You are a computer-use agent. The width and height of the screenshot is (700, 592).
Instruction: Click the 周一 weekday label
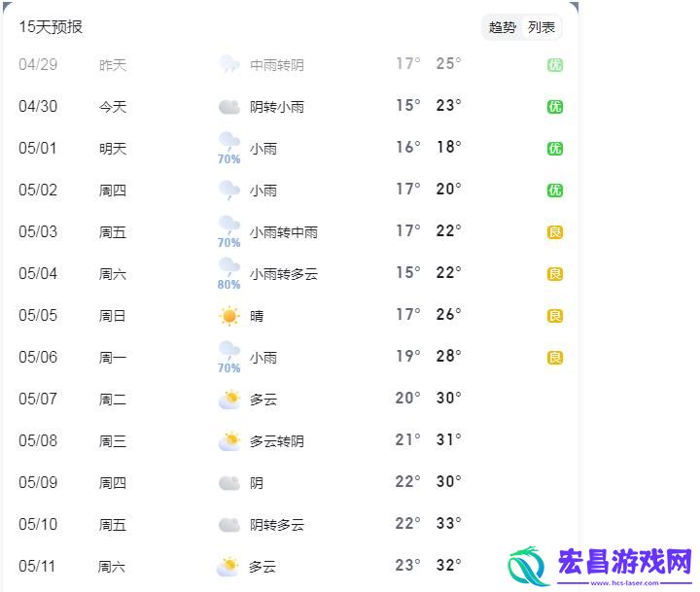tap(113, 358)
